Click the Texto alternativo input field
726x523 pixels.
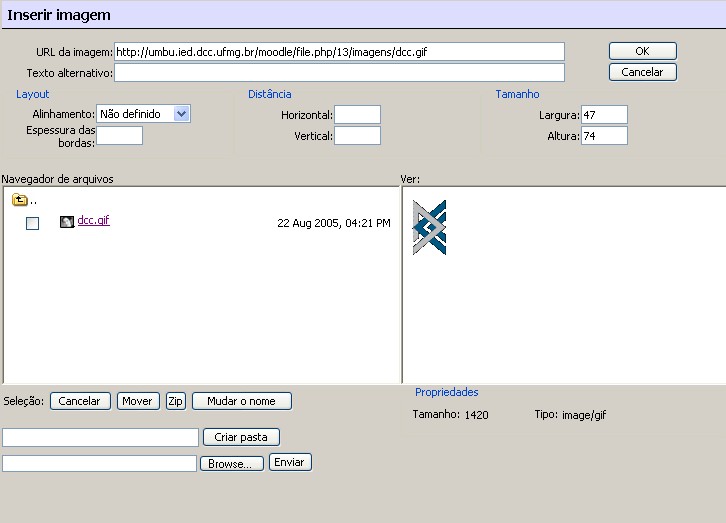[339, 73]
